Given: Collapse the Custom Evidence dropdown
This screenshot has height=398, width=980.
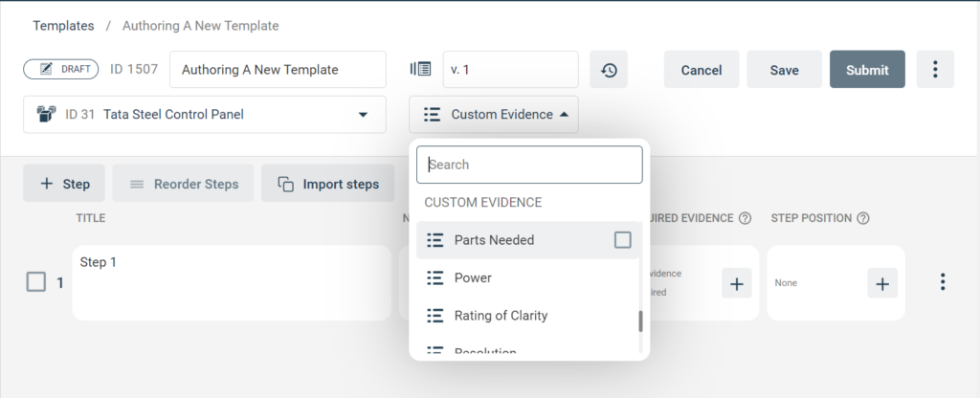Looking at the screenshot, I should coord(494,115).
